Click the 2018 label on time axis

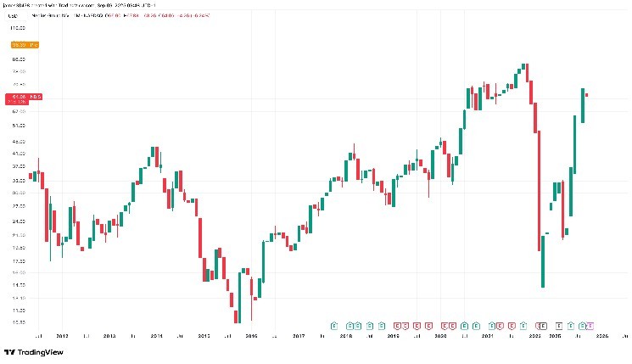click(x=346, y=337)
